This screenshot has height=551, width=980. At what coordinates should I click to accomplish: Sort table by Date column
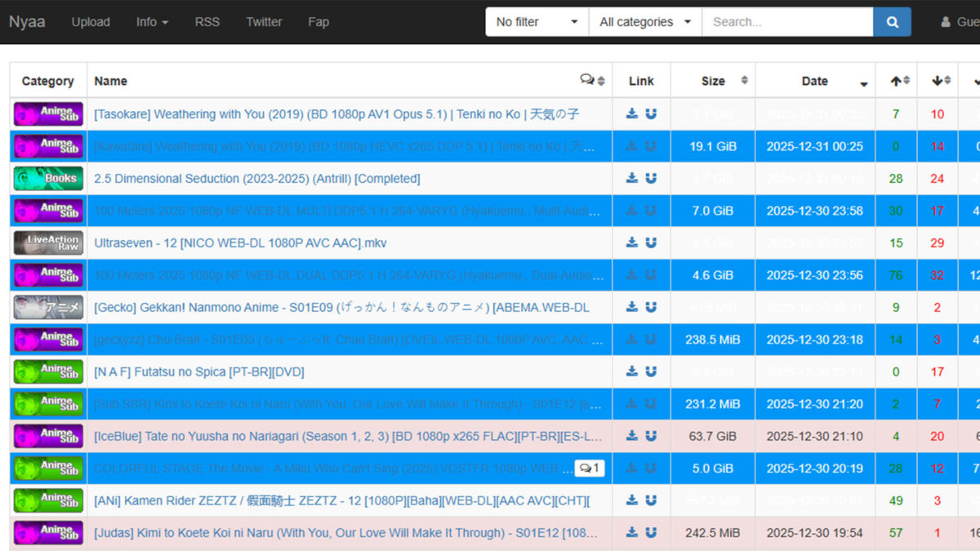[x=815, y=81]
